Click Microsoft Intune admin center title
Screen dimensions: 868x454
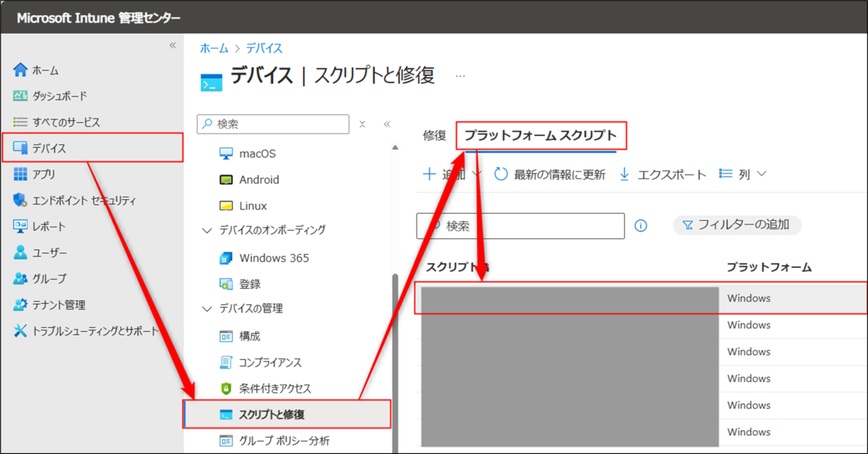click(x=99, y=17)
